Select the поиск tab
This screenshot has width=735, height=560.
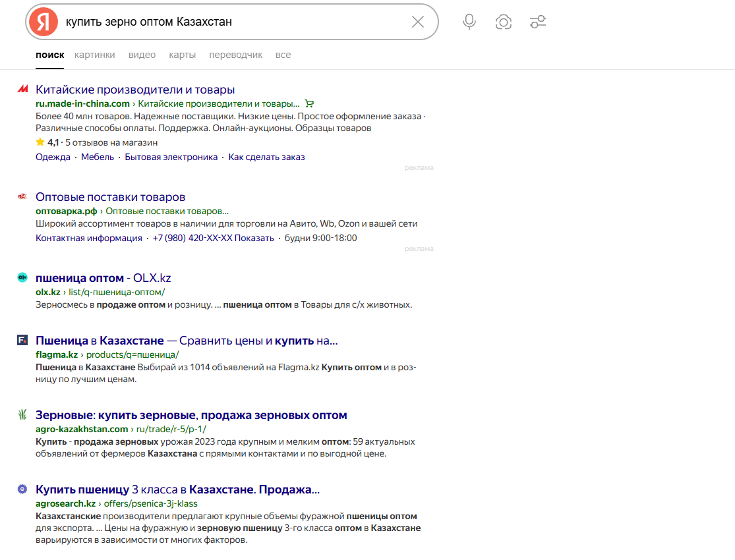tap(49, 55)
